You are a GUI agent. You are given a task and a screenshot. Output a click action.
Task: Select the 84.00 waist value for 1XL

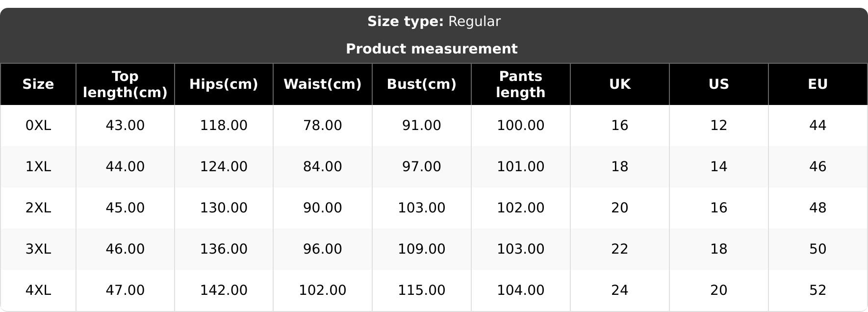click(x=323, y=167)
